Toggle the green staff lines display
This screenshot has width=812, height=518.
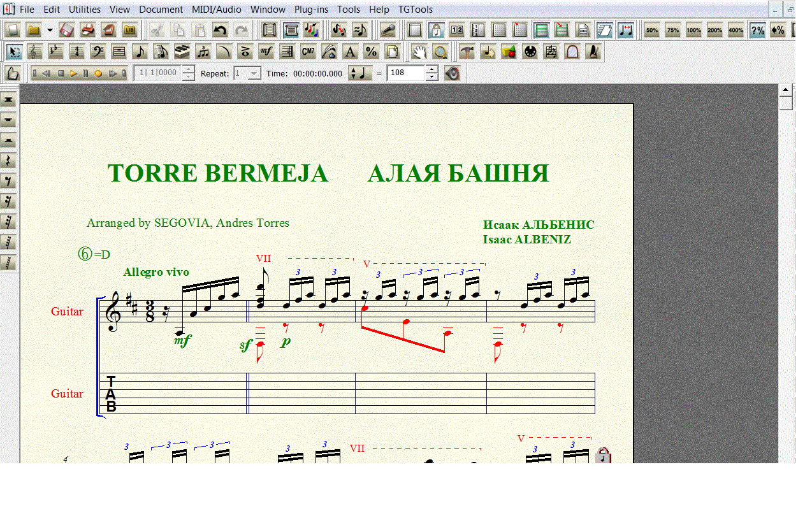click(x=541, y=30)
